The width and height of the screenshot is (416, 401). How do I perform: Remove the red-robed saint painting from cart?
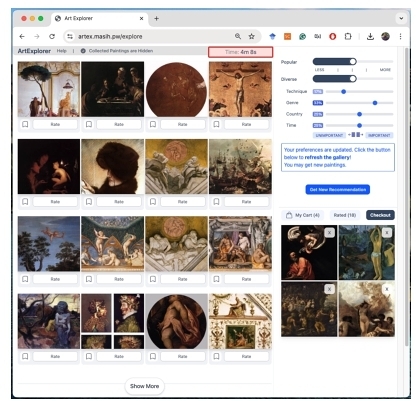pyautogui.click(x=329, y=233)
